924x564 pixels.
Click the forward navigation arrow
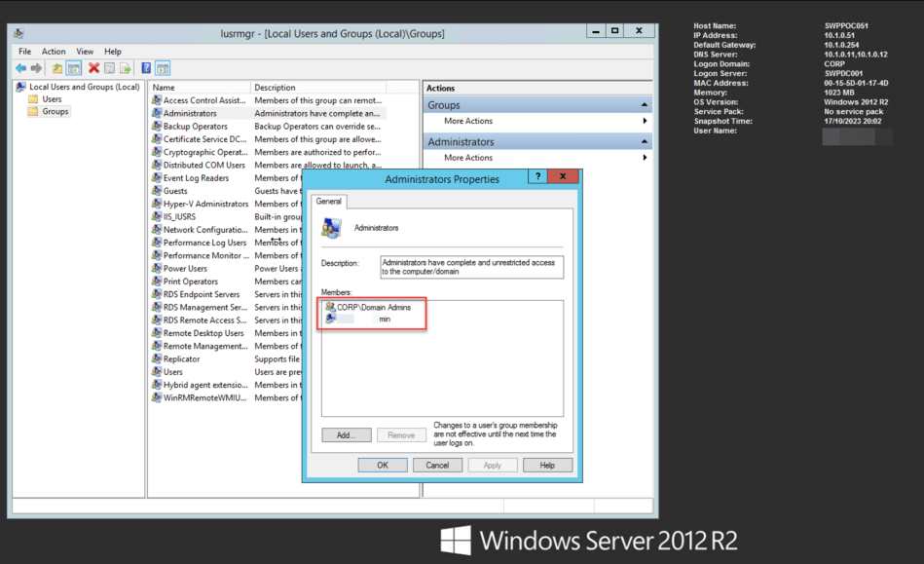click(35, 68)
